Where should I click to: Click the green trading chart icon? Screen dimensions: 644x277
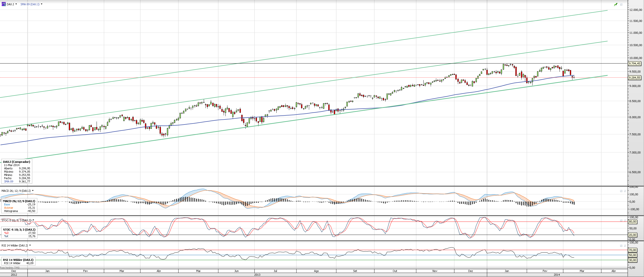click(616, 5)
